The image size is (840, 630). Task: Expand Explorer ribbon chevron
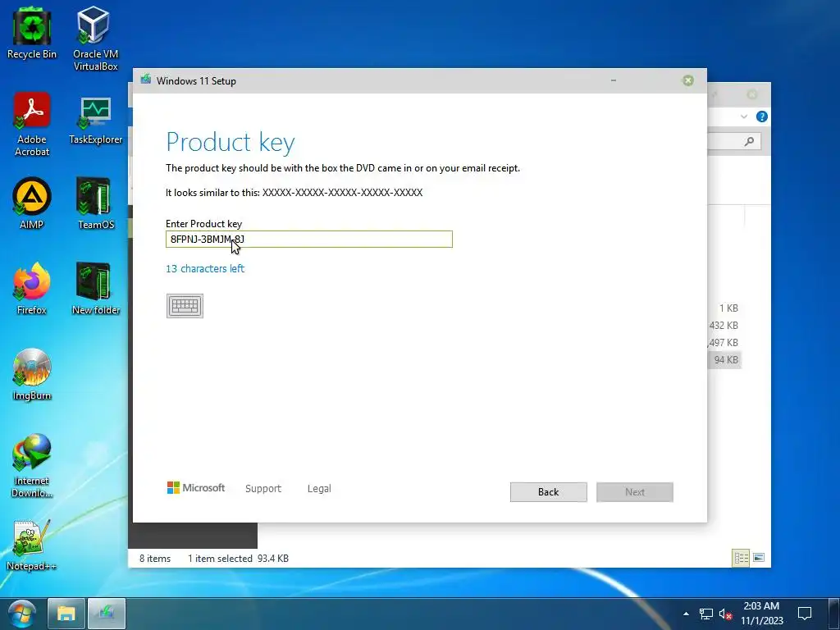[743, 116]
